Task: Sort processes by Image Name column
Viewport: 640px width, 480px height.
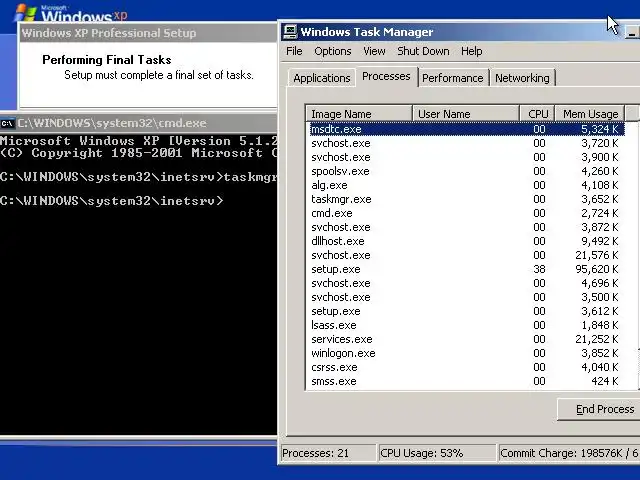Action: click(x=359, y=113)
